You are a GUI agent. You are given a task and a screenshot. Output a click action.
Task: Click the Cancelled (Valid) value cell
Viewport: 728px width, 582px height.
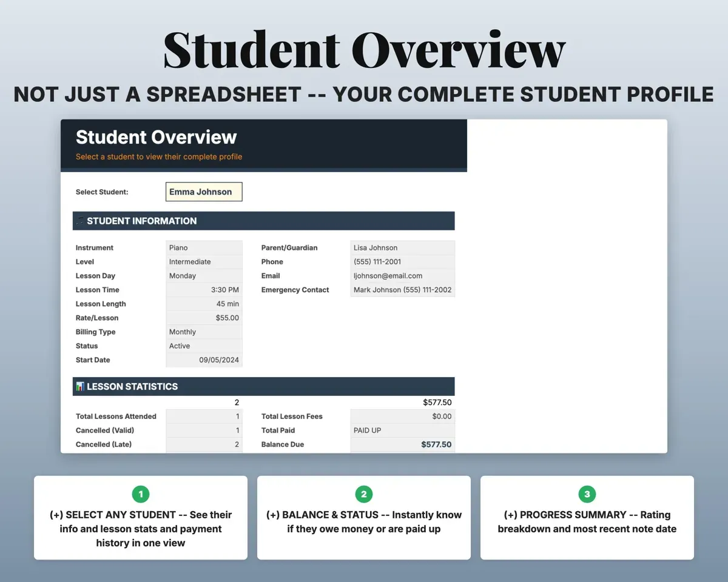click(204, 430)
